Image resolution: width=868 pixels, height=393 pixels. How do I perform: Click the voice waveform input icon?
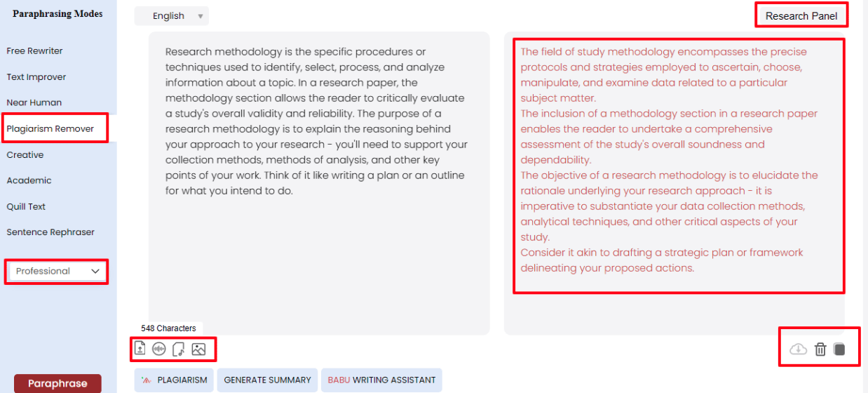pyautogui.click(x=159, y=349)
